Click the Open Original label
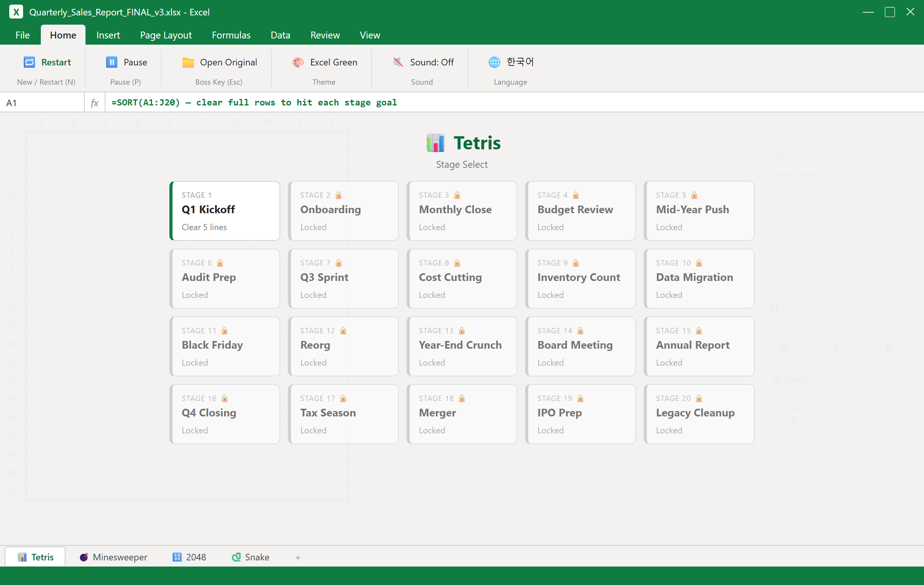Screen dimensions: 924x585 [x=228, y=62]
